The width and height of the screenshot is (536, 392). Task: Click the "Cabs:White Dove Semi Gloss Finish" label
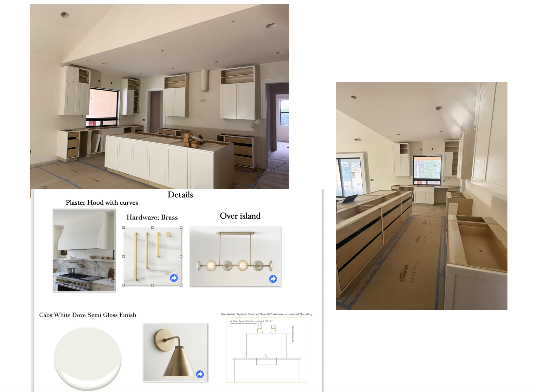tap(88, 315)
